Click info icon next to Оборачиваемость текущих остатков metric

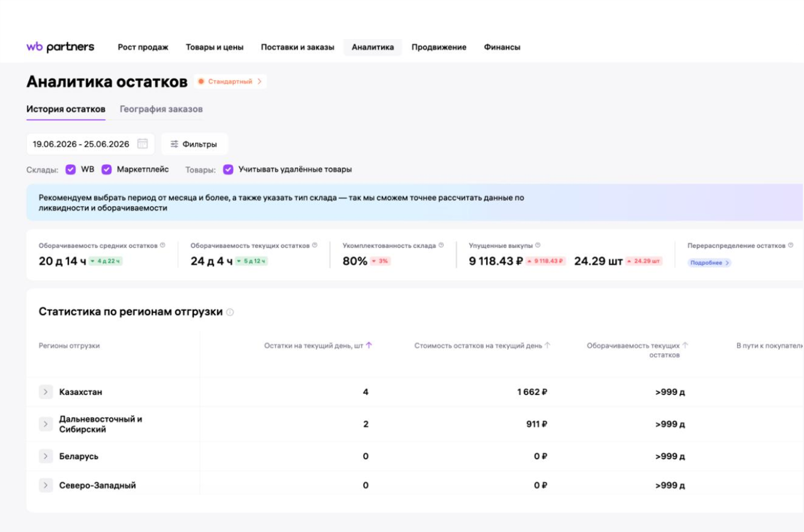tap(315, 245)
